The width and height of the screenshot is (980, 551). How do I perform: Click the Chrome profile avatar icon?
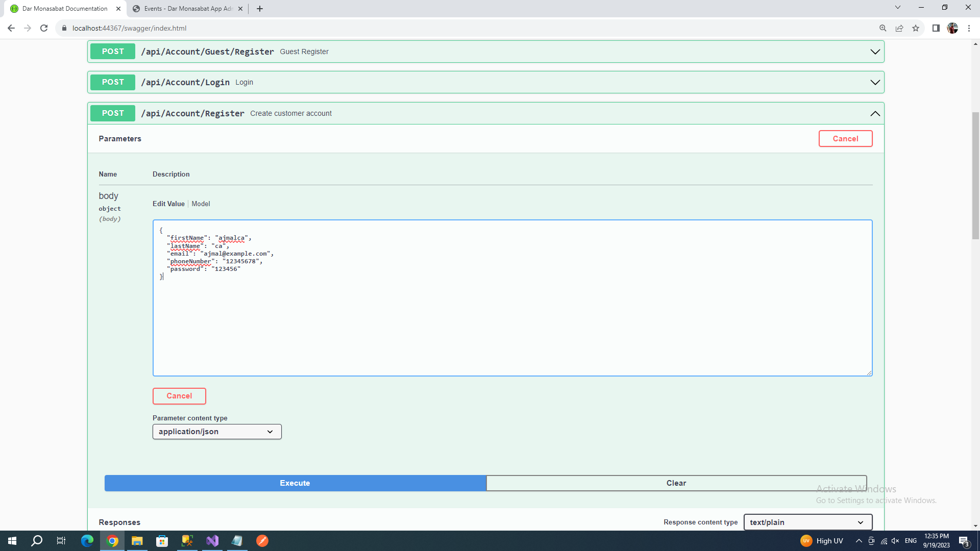[952, 28]
